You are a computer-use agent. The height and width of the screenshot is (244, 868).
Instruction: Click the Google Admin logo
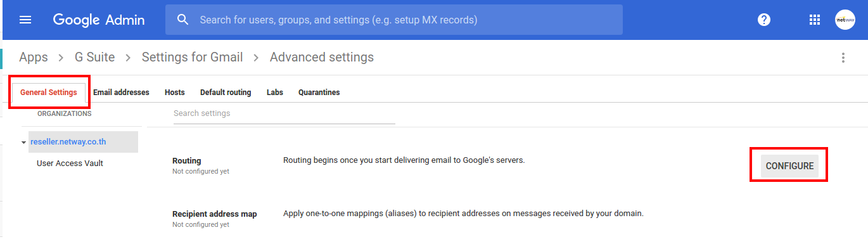[x=98, y=20]
